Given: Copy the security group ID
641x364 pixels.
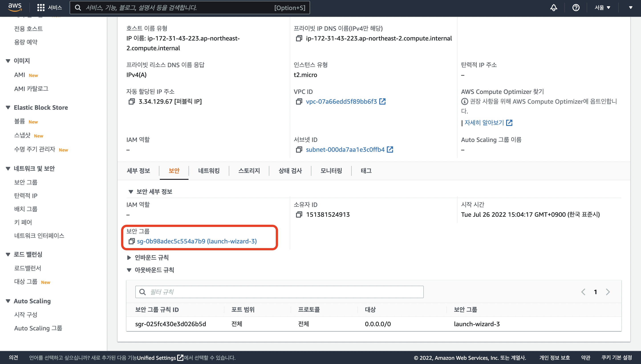Looking at the screenshot, I should [132, 241].
